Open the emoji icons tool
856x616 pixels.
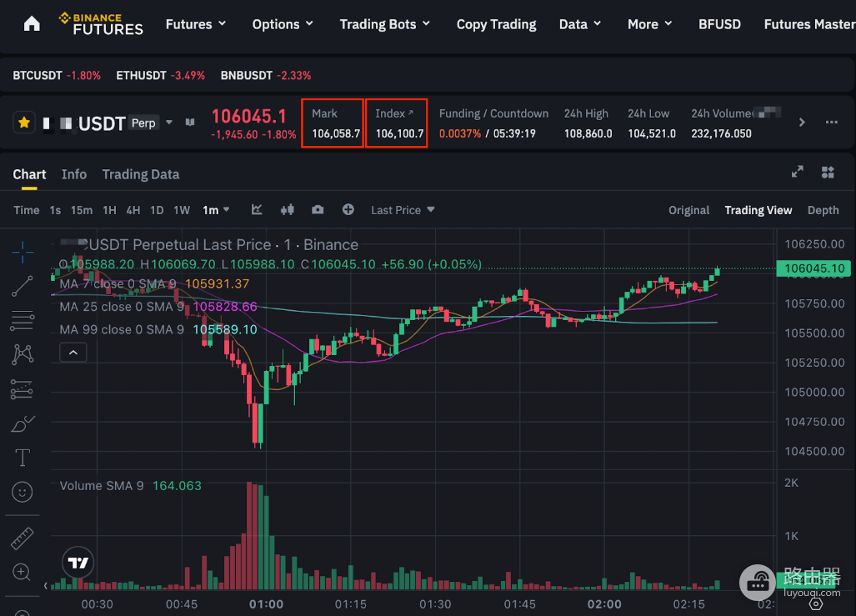[23, 492]
